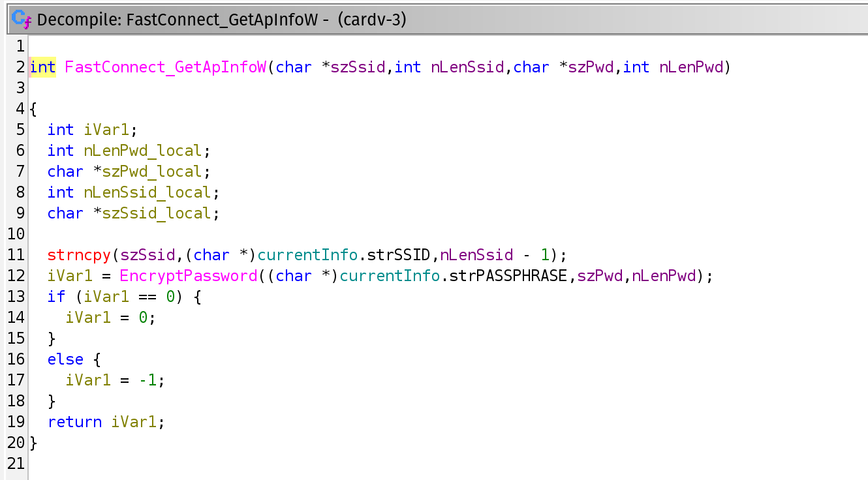The width and height of the screenshot is (868, 480).
Task: Click the Decompile title bar text
Action: (x=222, y=20)
